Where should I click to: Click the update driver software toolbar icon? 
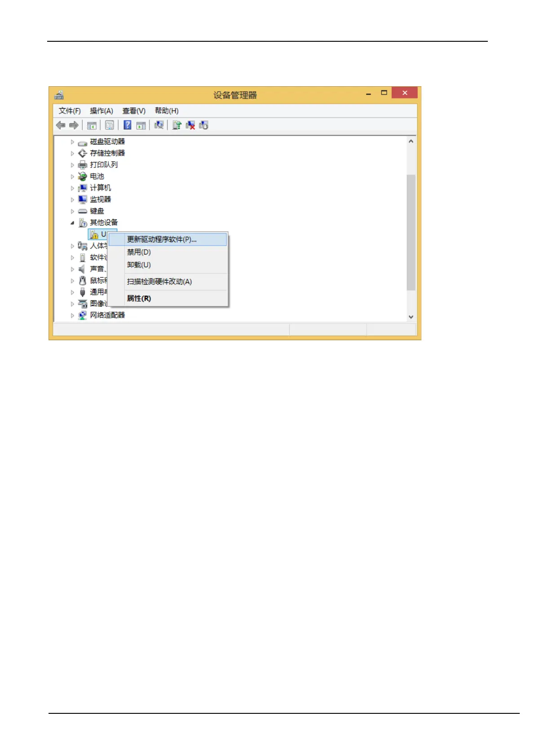pyautogui.click(x=177, y=125)
